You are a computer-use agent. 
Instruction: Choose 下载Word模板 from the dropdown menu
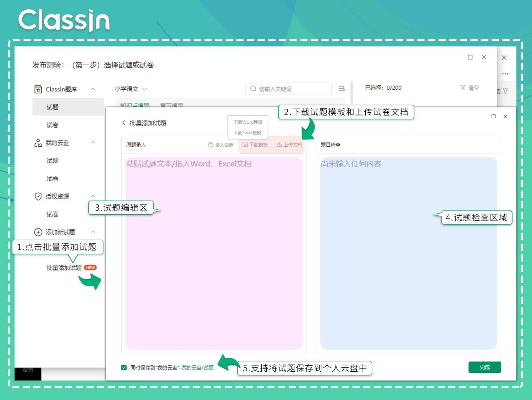pyautogui.click(x=248, y=122)
